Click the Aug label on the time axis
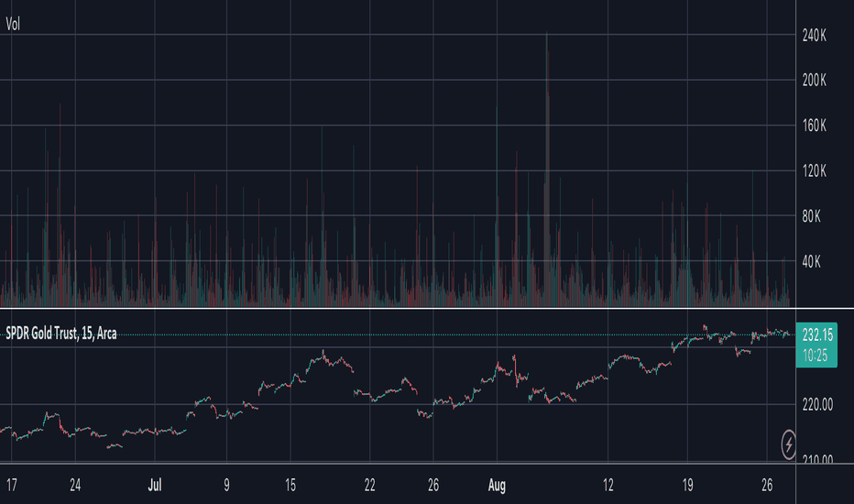The height and width of the screenshot is (504, 854). tap(497, 485)
